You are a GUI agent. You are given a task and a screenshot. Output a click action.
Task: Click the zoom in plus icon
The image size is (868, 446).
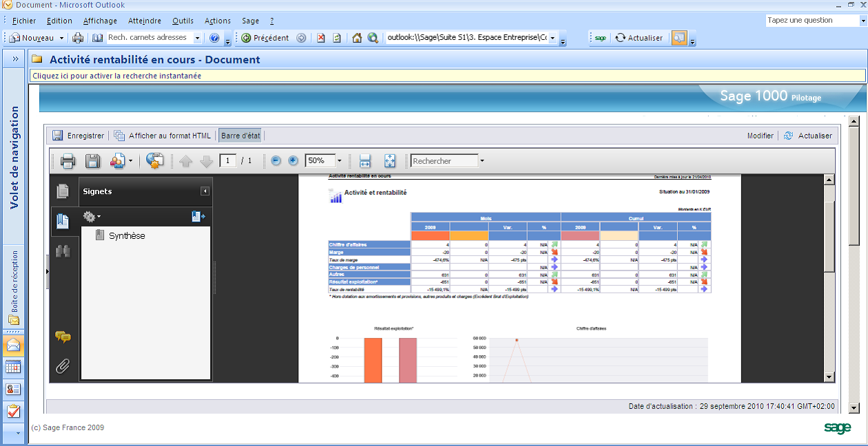coord(293,160)
